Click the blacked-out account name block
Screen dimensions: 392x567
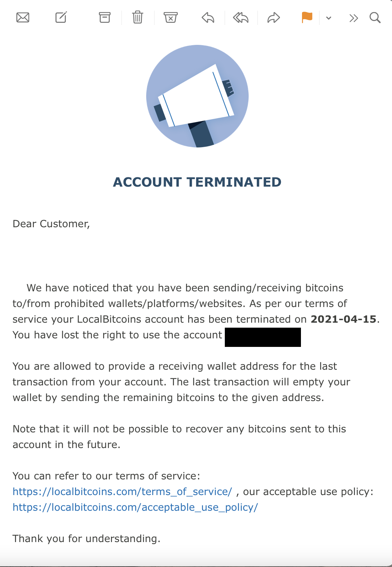(263, 337)
